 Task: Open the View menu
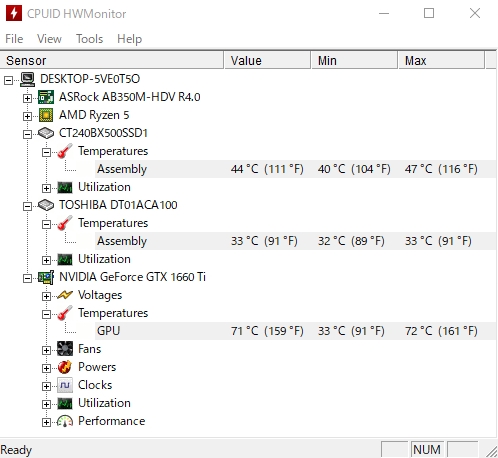click(x=49, y=39)
